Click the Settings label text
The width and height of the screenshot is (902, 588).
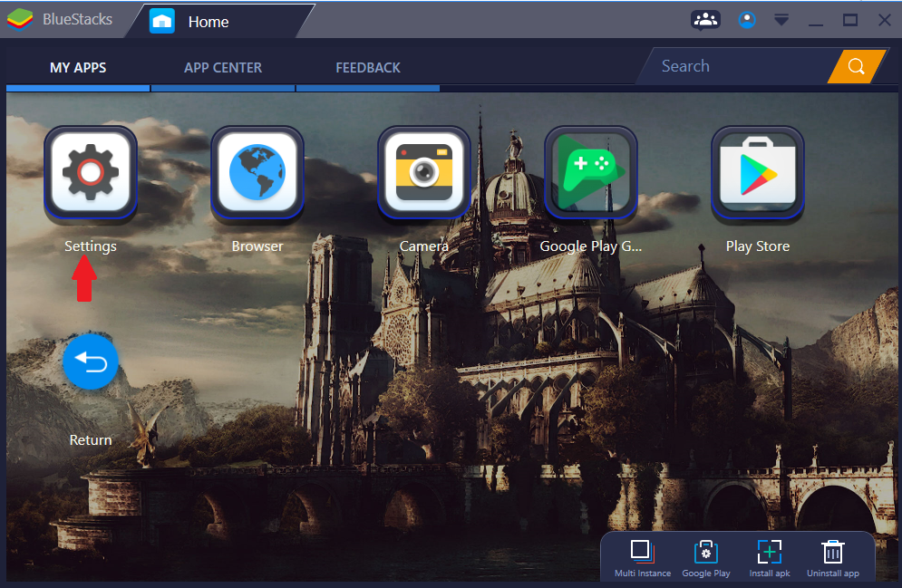point(91,246)
